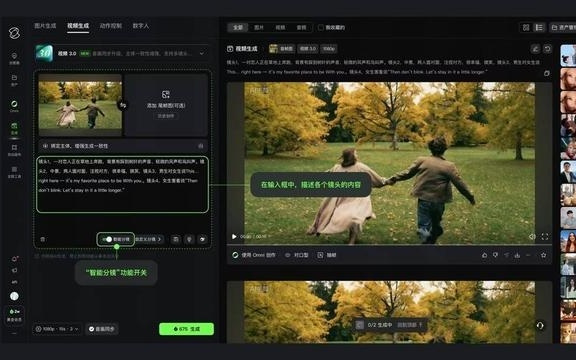Click the thumbs down icon under video
576x360 pixels.
[x=495, y=255]
